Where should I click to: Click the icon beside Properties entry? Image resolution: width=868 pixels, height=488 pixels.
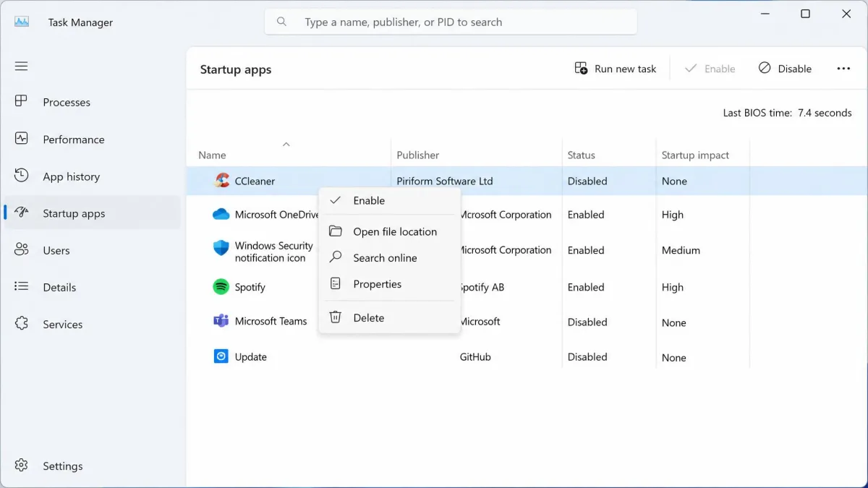pos(336,284)
